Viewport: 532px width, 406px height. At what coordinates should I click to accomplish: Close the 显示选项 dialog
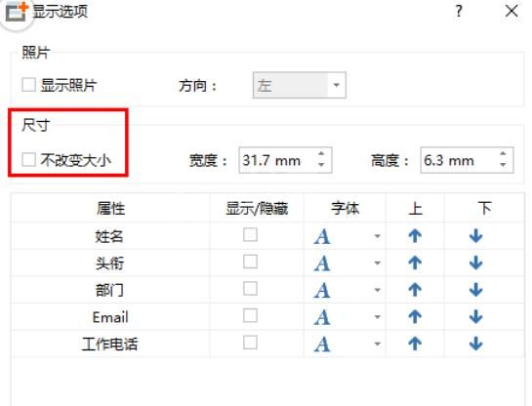pyautogui.click(x=512, y=11)
